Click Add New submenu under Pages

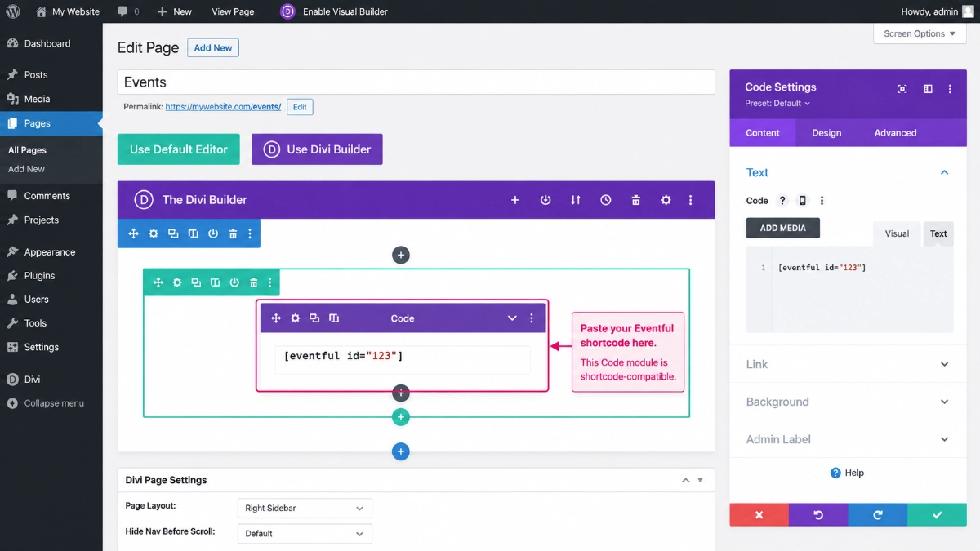[x=26, y=169]
